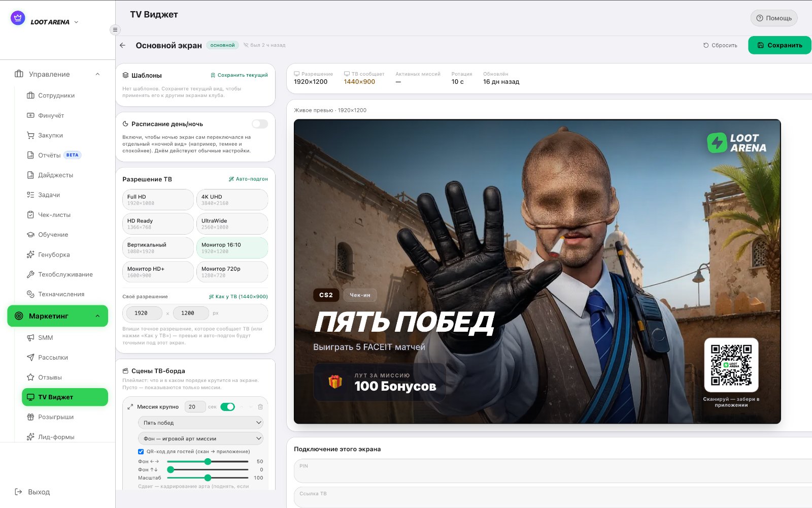
Task: Click the green Сохранить button
Action: pyautogui.click(x=780, y=45)
